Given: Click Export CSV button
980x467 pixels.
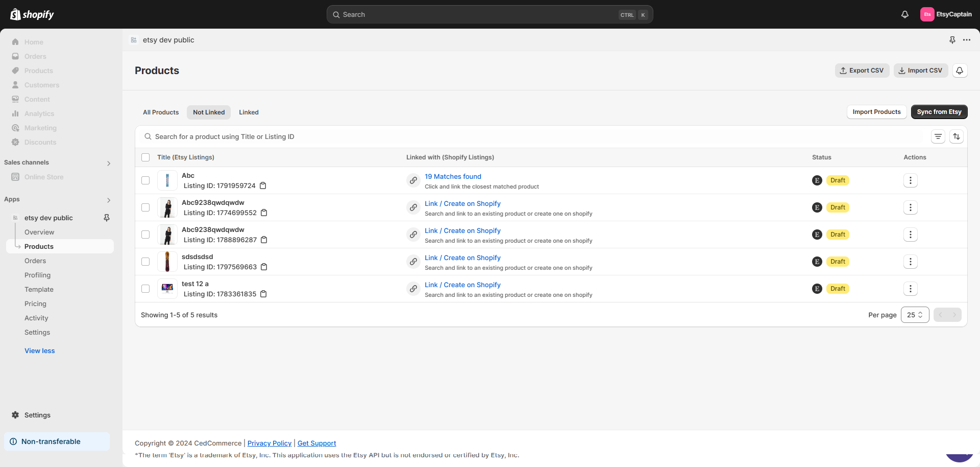Looking at the screenshot, I should (x=862, y=71).
